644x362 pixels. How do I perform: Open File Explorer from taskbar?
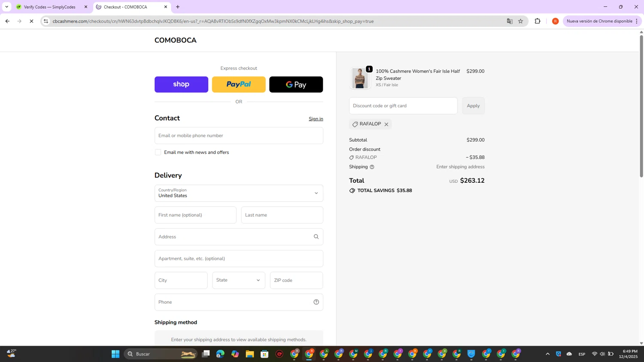[x=250, y=354]
